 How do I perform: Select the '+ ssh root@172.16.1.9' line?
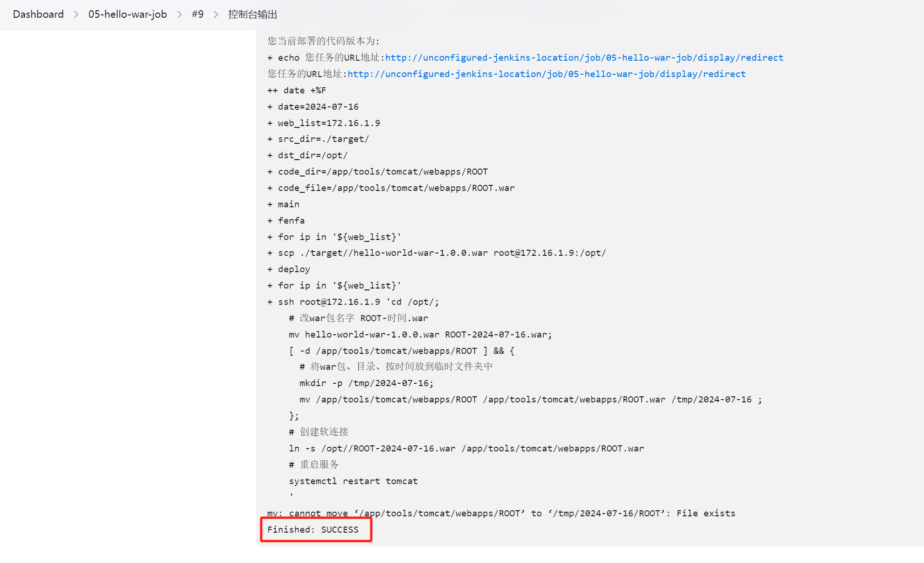(353, 302)
